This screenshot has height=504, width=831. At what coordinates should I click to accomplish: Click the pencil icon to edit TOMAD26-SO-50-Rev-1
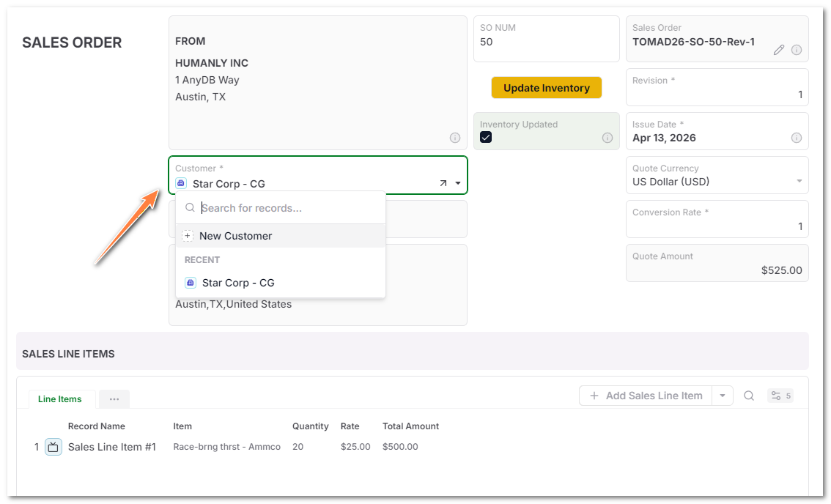click(x=779, y=50)
